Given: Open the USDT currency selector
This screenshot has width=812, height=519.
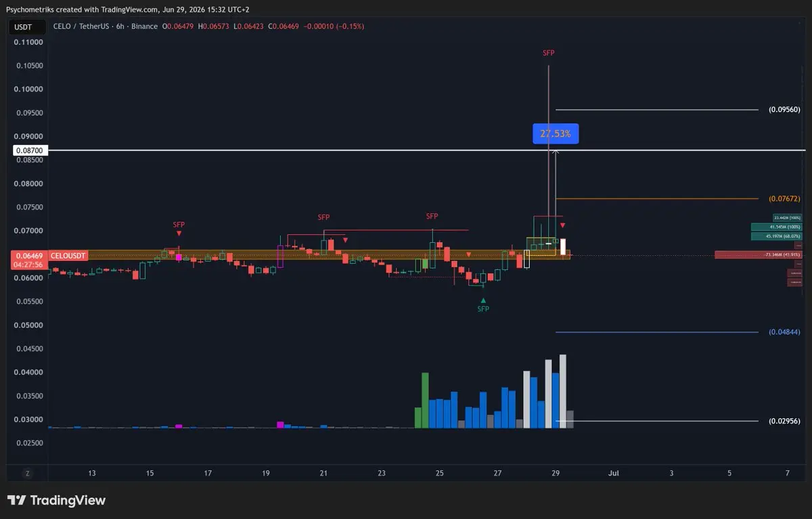Looking at the screenshot, I should coord(26,26).
